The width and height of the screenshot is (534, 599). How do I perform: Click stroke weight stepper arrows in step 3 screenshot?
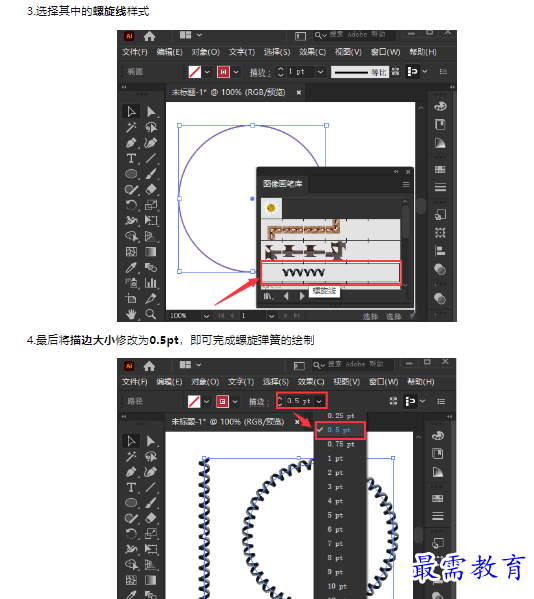(281, 72)
